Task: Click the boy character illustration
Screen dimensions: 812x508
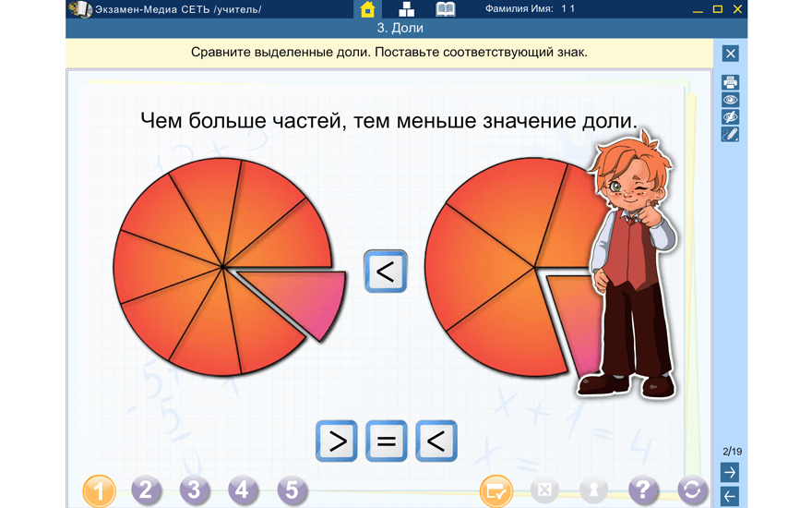Action: [629, 264]
